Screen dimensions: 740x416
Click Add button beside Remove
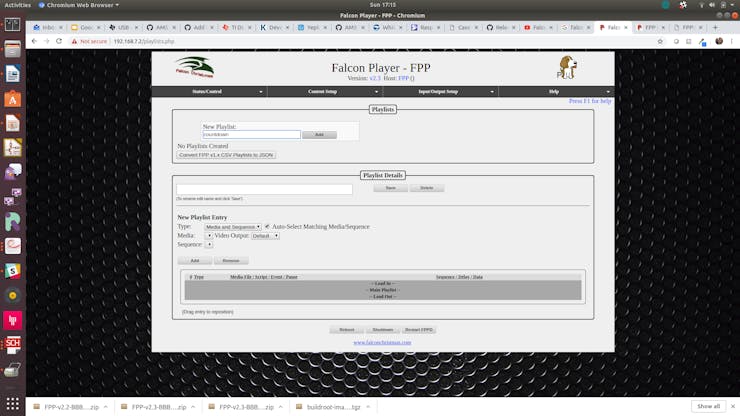pos(194,261)
